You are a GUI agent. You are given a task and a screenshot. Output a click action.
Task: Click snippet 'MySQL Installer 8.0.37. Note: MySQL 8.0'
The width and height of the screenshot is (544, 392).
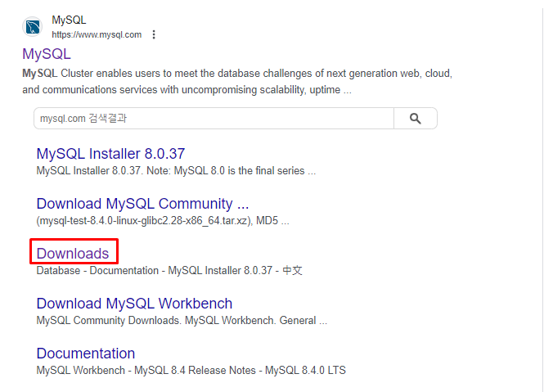pyautogui.click(x=176, y=171)
